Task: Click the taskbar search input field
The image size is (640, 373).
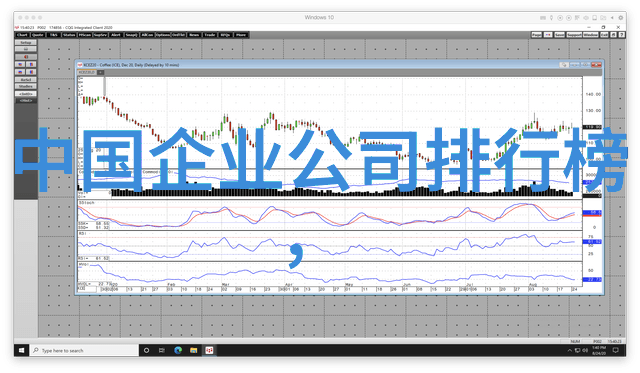Action: point(84,351)
